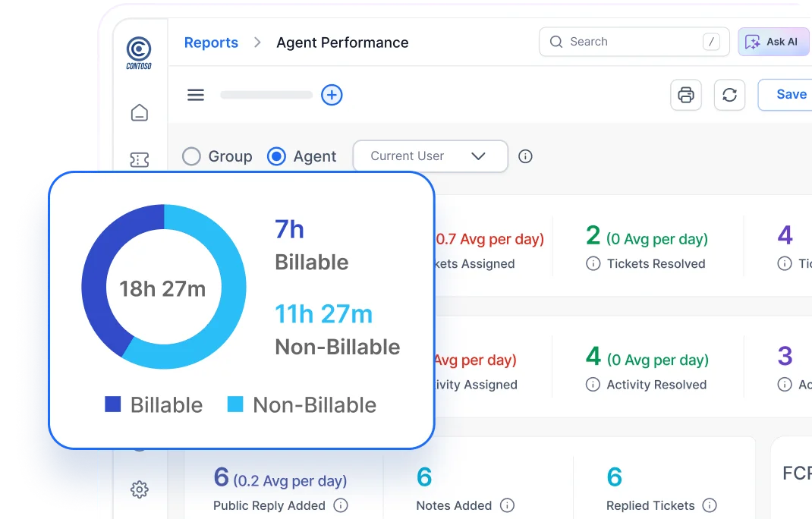Click the Reports breadcrumb link

[211, 42]
